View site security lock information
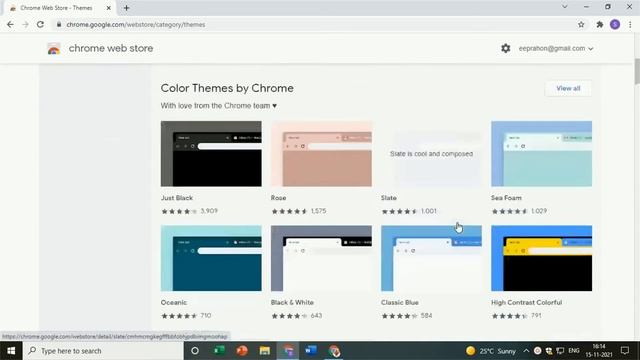 pos(59,24)
